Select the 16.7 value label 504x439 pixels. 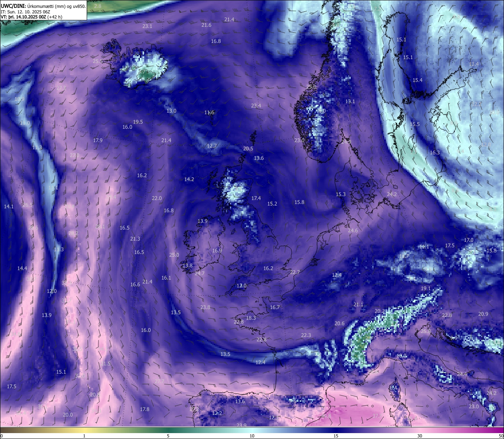click(275, 307)
